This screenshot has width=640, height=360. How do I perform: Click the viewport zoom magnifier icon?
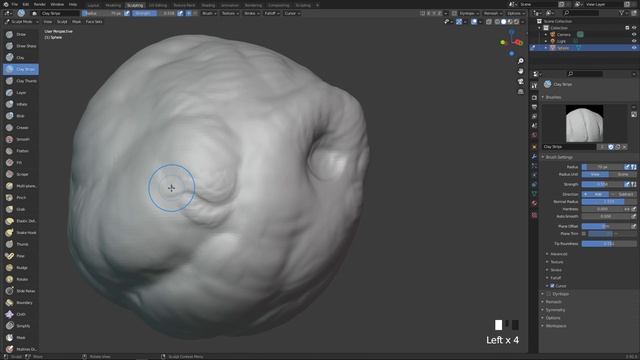click(520, 61)
